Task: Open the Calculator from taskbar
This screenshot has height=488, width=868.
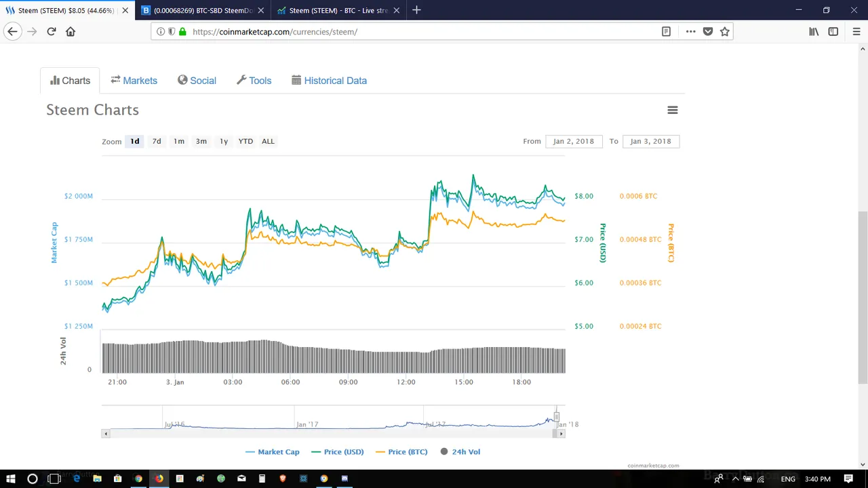Action: (x=262, y=479)
